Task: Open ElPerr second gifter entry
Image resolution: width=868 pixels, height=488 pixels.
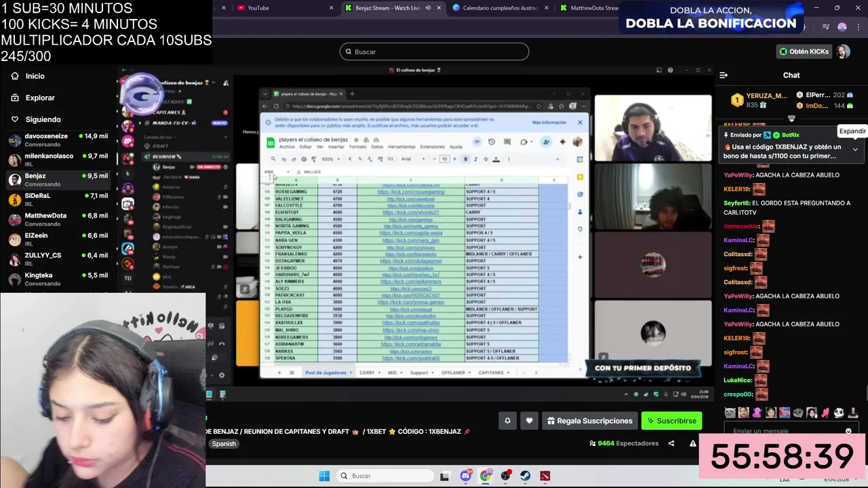Action: tap(825, 95)
